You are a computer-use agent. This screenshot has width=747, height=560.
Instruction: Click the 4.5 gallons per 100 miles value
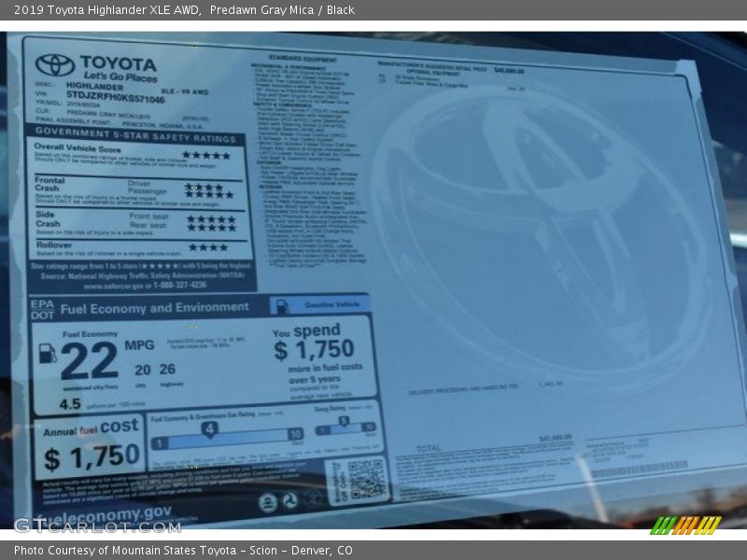(x=70, y=404)
